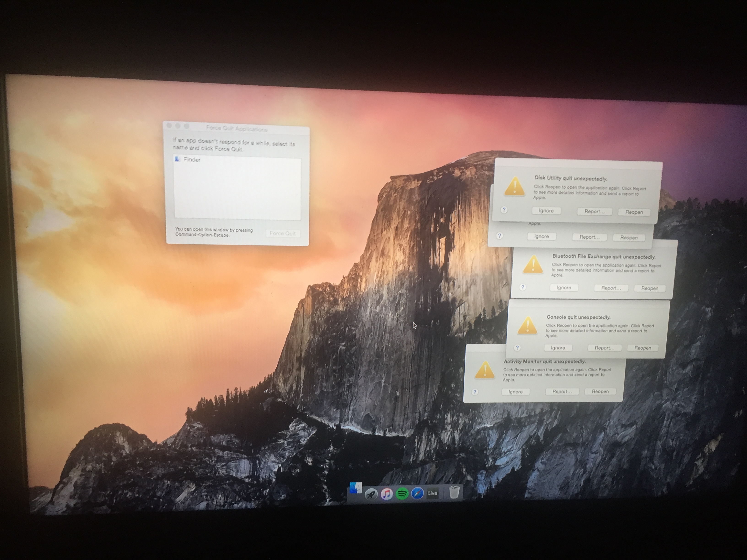
Task: Report the Activity Monitor crash
Action: point(562,392)
